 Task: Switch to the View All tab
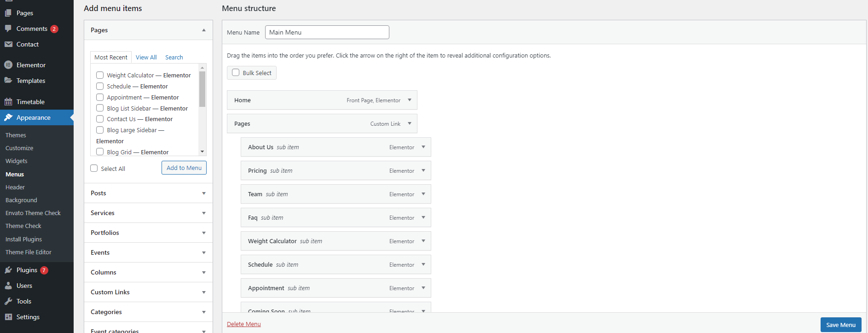(146, 58)
